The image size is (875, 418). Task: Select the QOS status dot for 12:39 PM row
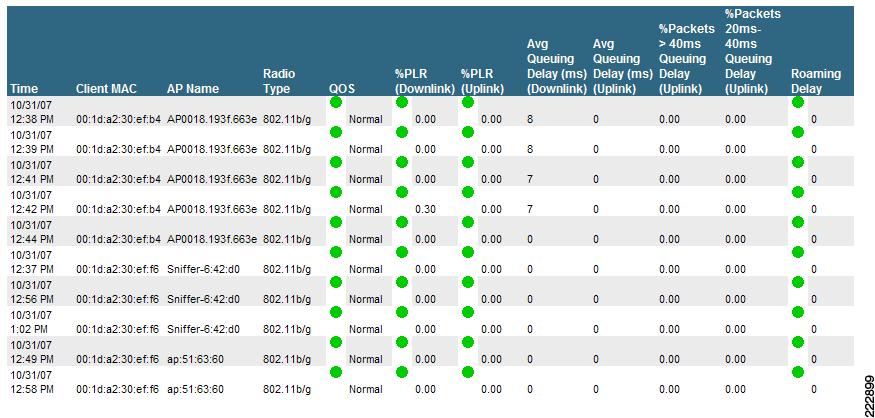click(335, 132)
